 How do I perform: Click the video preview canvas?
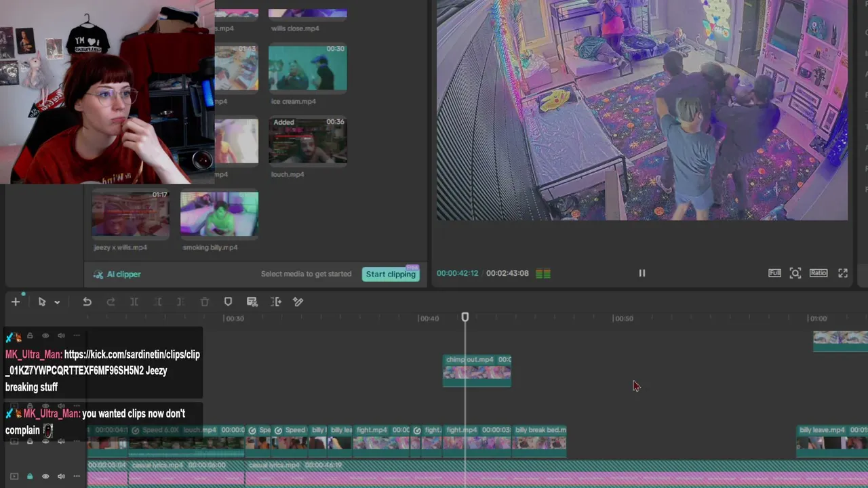coord(642,110)
